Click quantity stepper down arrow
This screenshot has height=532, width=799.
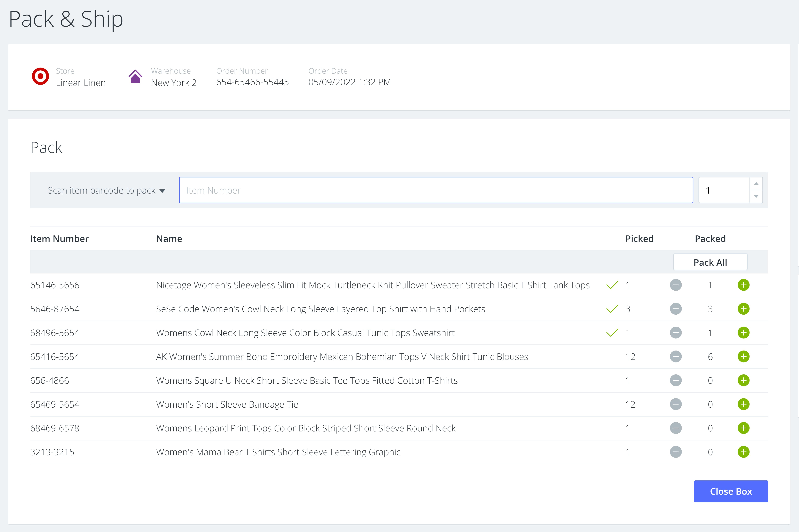coord(756,196)
